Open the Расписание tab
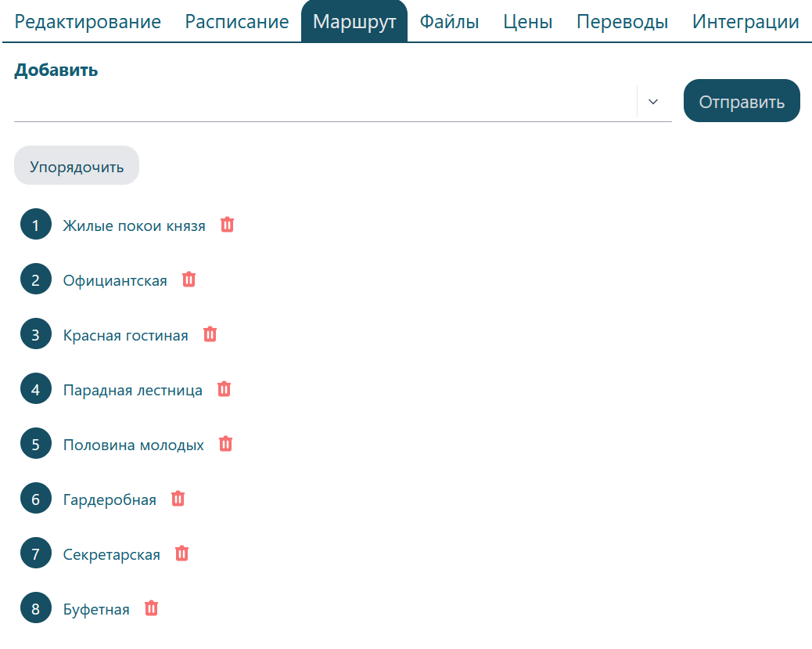 coord(237,22)
